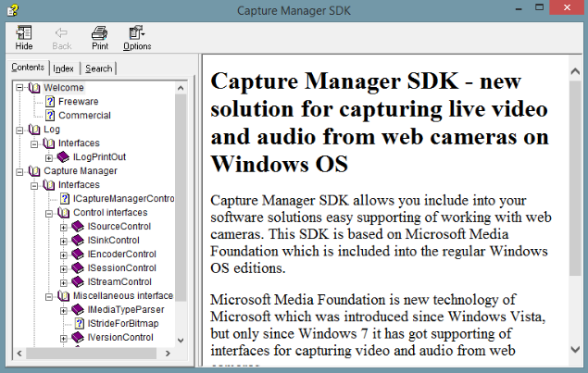588x373 pixels.
Task: Collapse the Control interfaces node
Action: click(x=49, y=213)
